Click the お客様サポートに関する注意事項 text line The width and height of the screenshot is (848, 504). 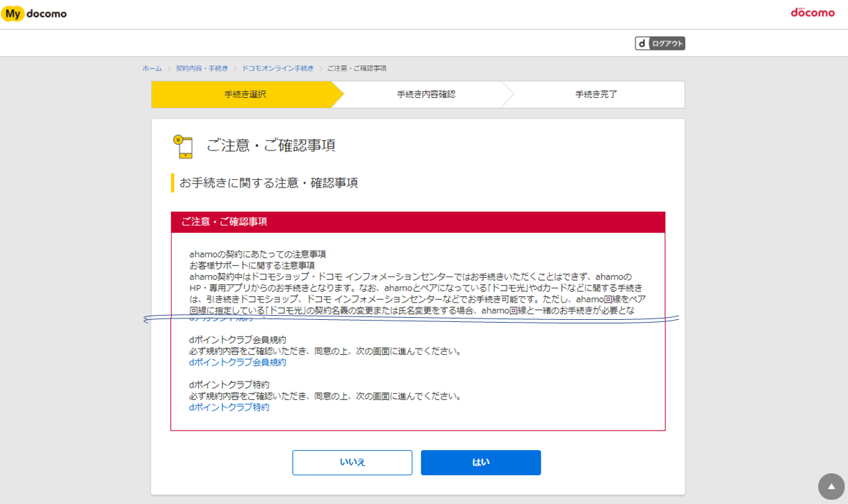coord(252,265)
